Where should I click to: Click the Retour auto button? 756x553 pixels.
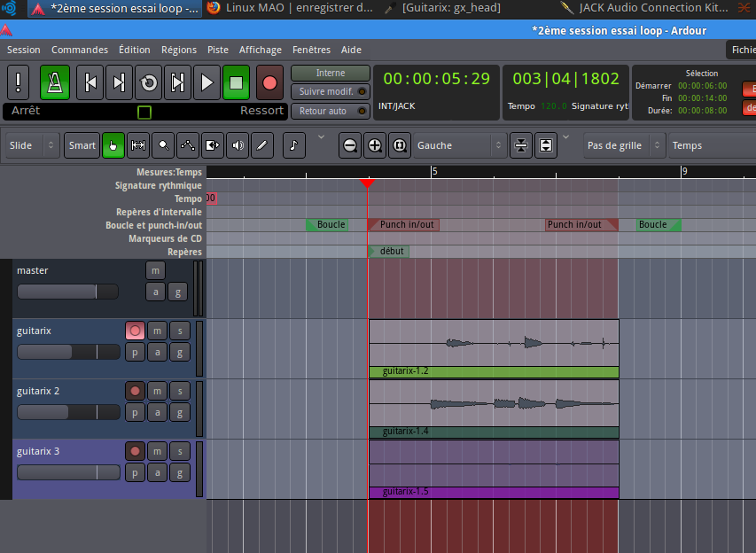[330, 111]
